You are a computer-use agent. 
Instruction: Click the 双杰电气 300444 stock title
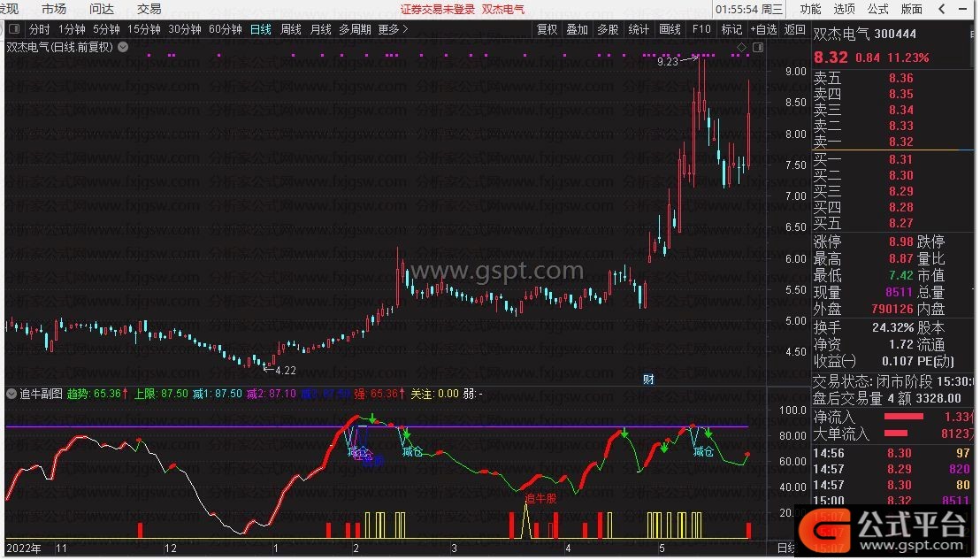(x=864, y=35)
